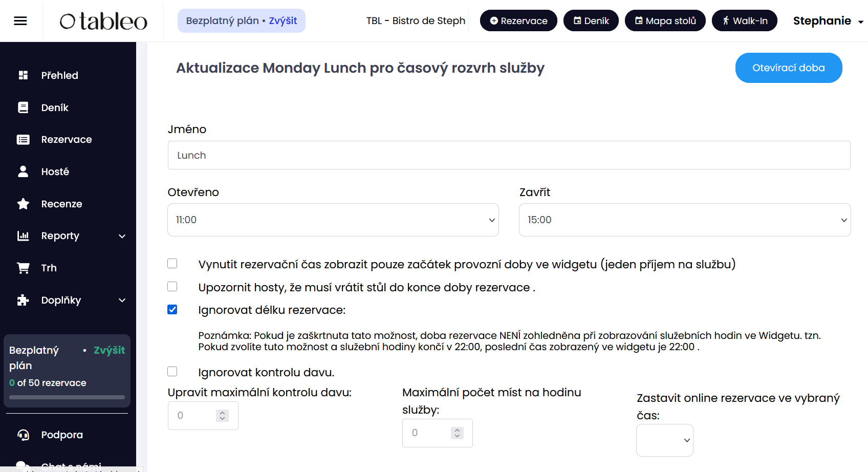This screenshot has height=472, width=868.
Task: Click the Deník book icon in sidebar
Action: click(x=23, y=108)
